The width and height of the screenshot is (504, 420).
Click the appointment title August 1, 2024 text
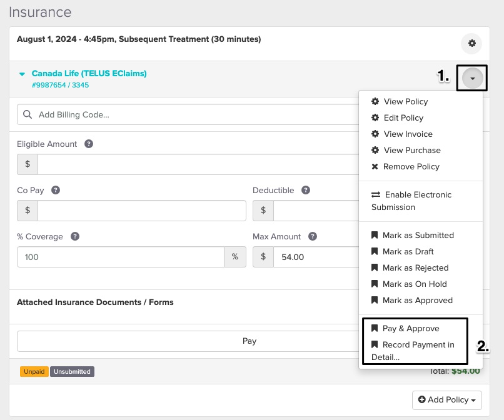click(x=139, y=39)
